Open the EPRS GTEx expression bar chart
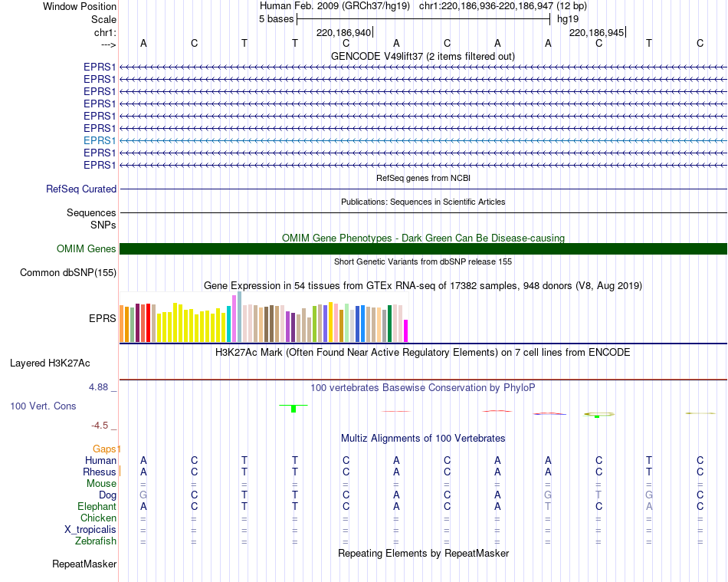The width and height of the screenshot is (728, 582). [264, 317]
